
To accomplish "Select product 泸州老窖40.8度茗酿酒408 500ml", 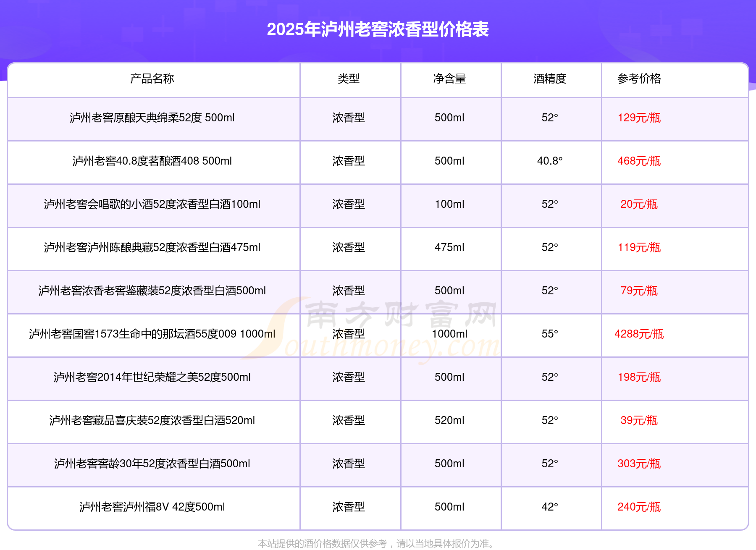I will pyautogui.click(x=152, y=161).
